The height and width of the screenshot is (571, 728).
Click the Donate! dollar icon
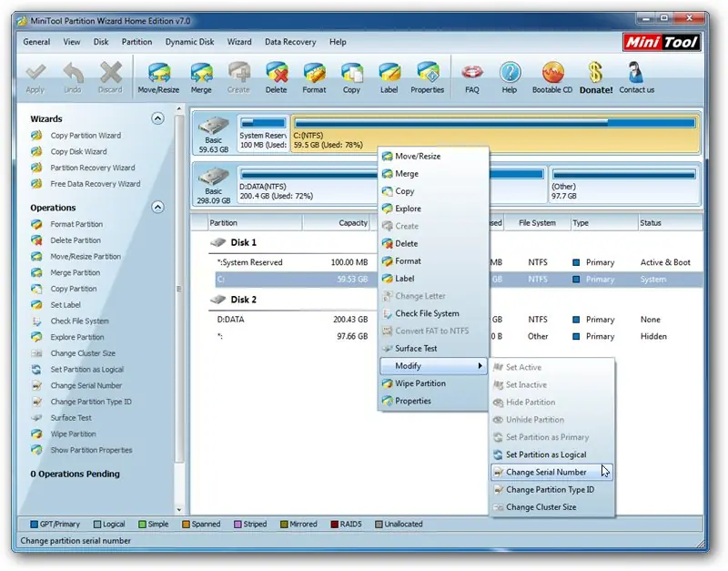(596, 78)
